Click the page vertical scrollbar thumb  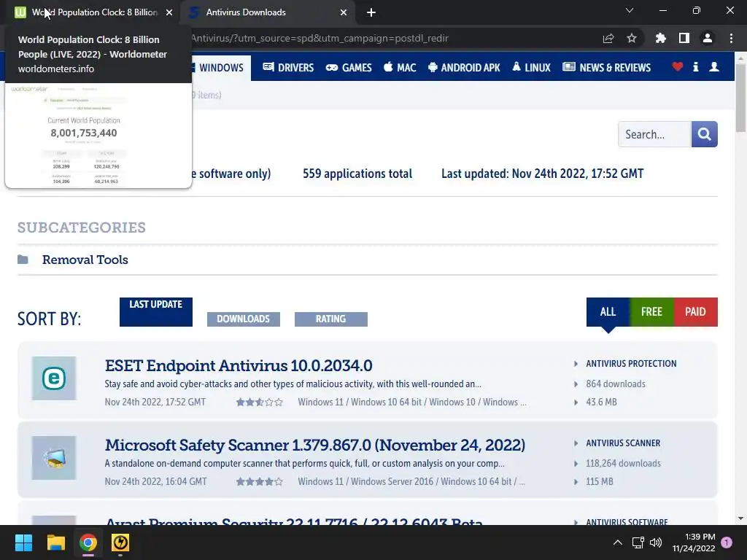pyautogui.click(x=741, y=98)
